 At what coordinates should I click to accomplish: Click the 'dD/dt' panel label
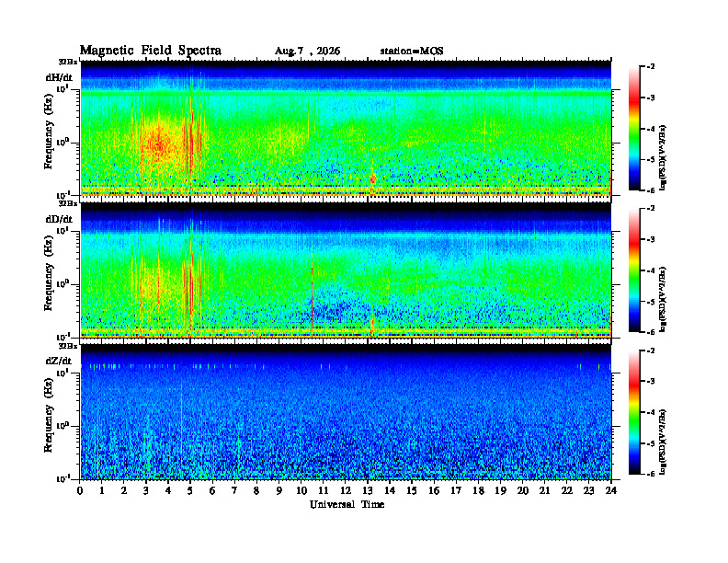59,219
